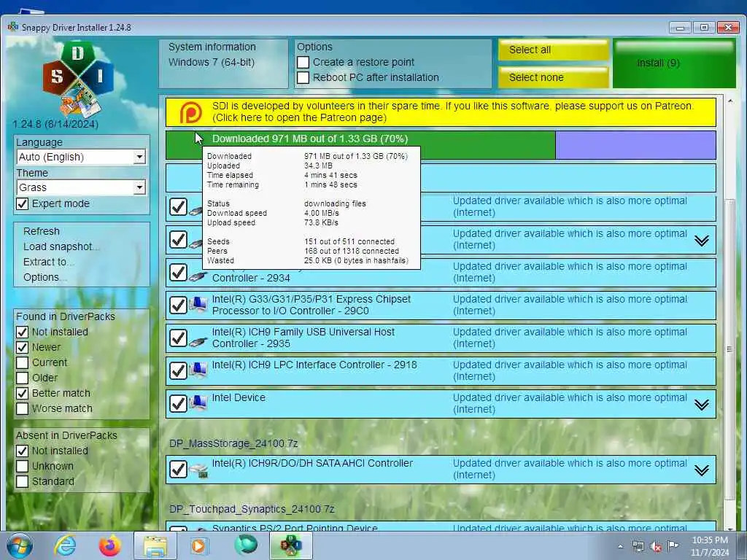Open the Theme dropdown showing Grass
The image size is (747, 560).
point(81,187)
